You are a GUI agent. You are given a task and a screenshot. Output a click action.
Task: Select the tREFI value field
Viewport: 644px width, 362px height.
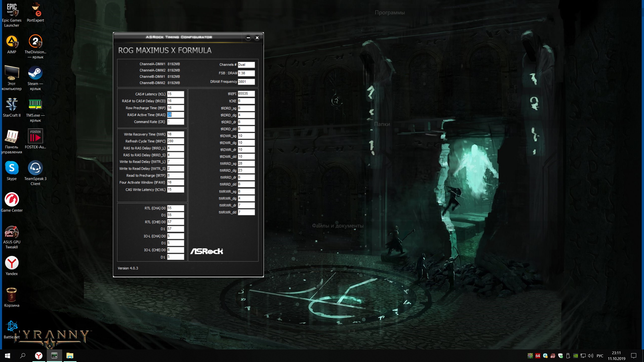246,94
